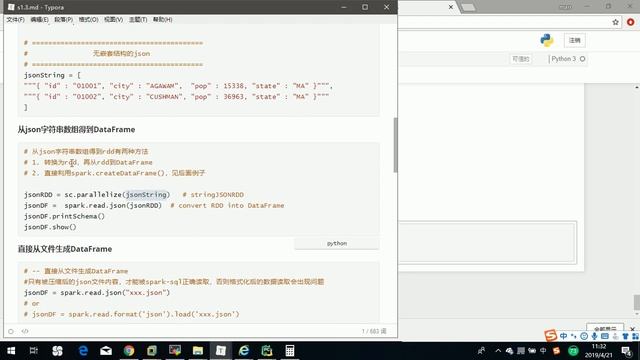Open the 主题(T) menu in Typora
The width and height of the screenshot is (640, 360).
(x=138, y=20)
